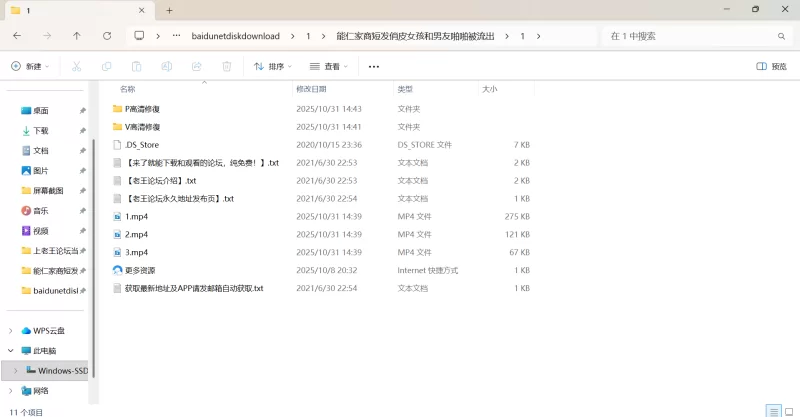The width and height of the screenshot is (800, 417).
Task: Click the Rename icon in toolbar
Action: (166, 67)
